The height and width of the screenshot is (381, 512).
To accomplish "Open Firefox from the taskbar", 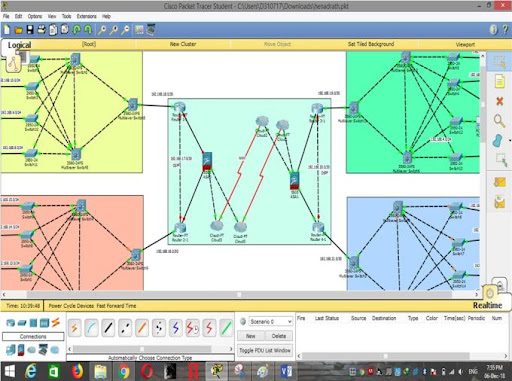I will [77, 371].
